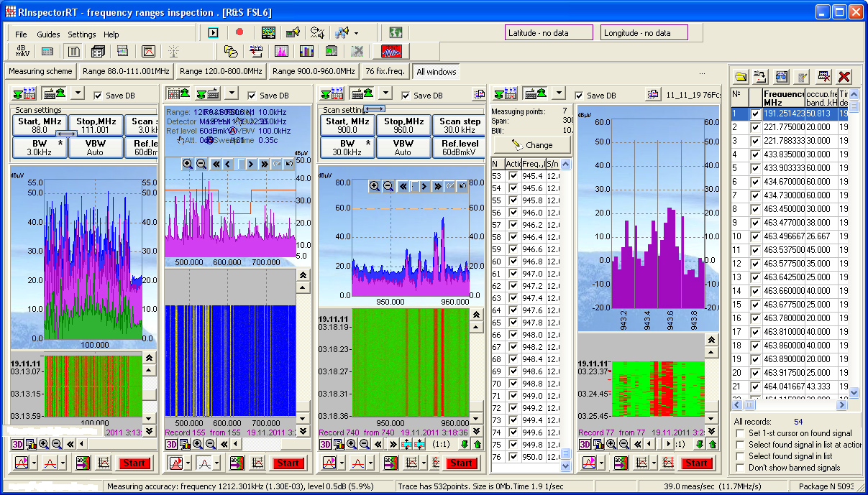Viewport: 868px width, 495px height.
Task: Click the antenna tower icon
Action: [x=173, y=51]
